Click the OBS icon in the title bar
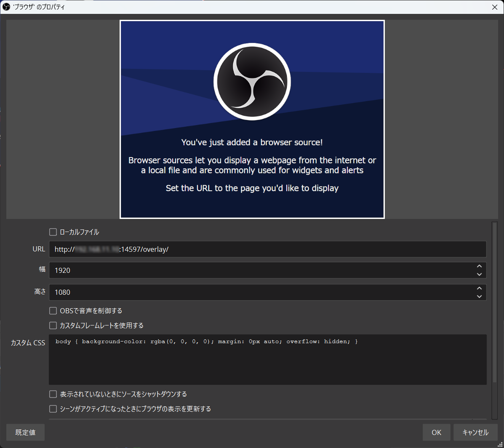Image resolution: width=504 pixels, height=448 pixels. click(x=6, y=7)
